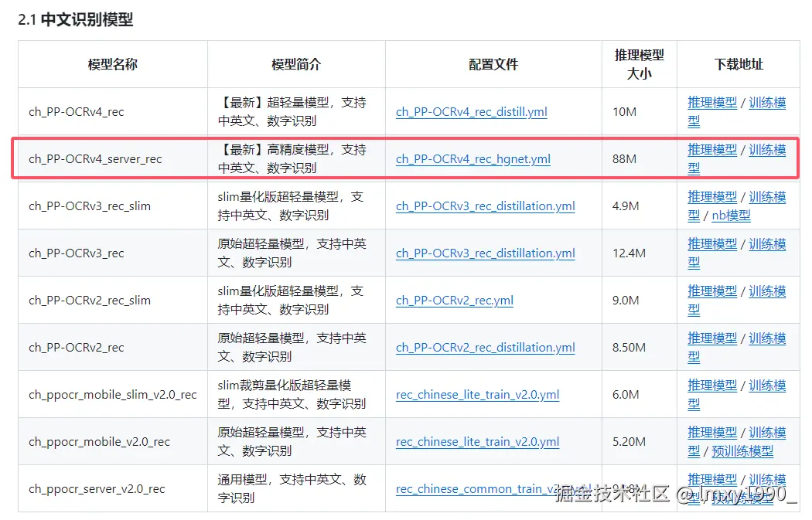Select the model name ch_ppocr_mobile_v2.0_rec
Viewport: 812px width, 520px height.
coord(99,441)
